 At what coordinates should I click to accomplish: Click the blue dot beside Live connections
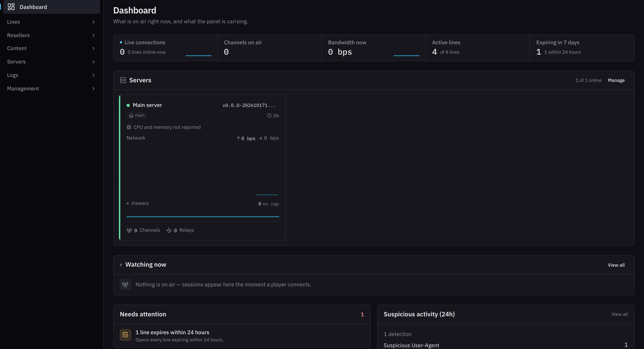coord(121,42)
